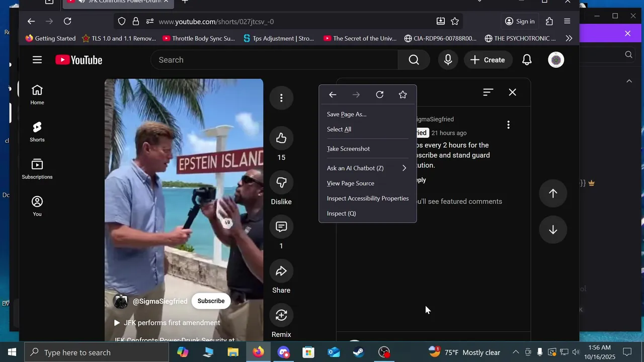The width and height of the screenshot is (644, 362).
Task: Click the Create button
Action: click(488, 60)
